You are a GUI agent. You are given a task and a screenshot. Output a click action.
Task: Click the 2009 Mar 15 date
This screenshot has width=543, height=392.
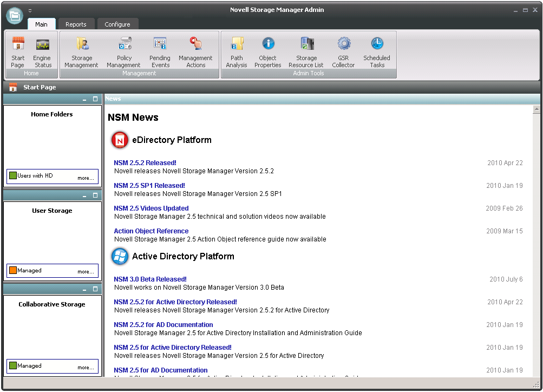pos(505,231)
